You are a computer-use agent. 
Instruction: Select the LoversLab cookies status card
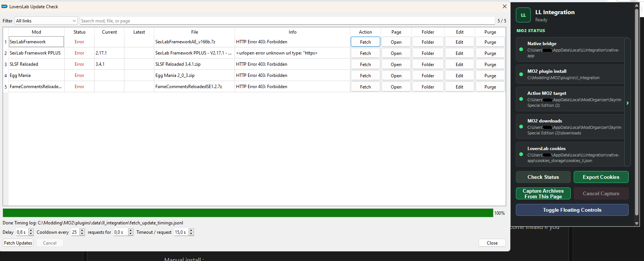pos(570,154)
